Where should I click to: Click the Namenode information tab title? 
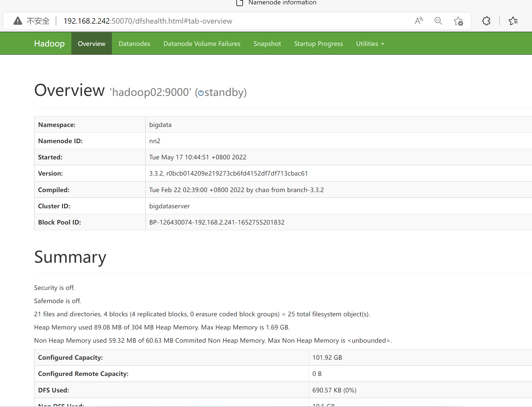click(282, 3)
